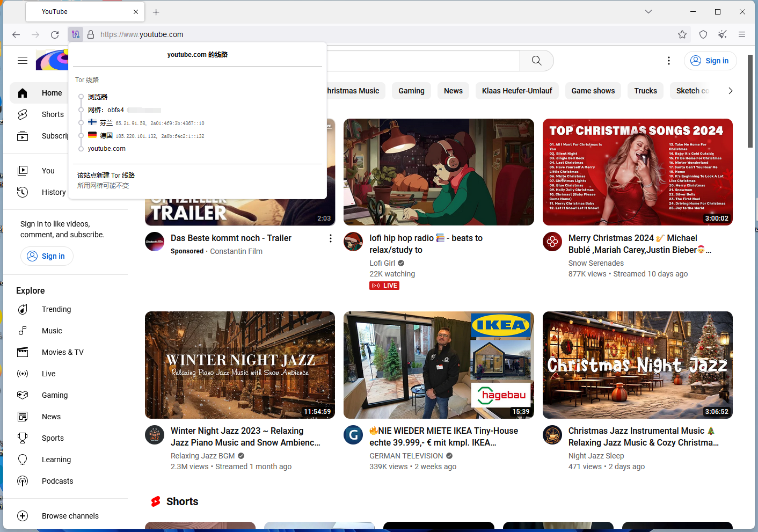Screen dimensions: 758x532
Task: Click the page vertical scrollbar
Action: [x=750, y=101]
